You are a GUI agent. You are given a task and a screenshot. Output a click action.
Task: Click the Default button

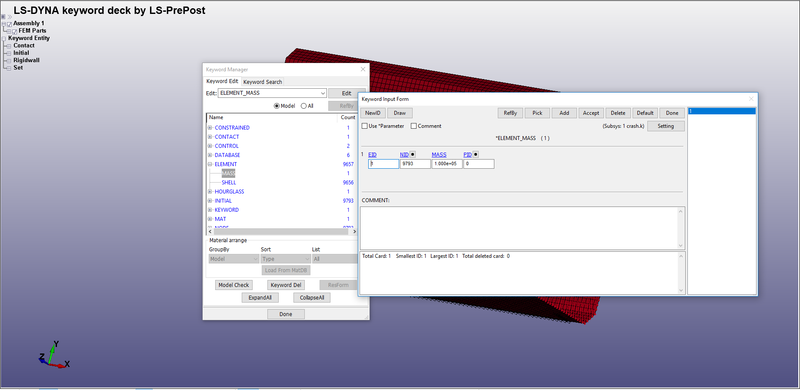click(645, 113)
